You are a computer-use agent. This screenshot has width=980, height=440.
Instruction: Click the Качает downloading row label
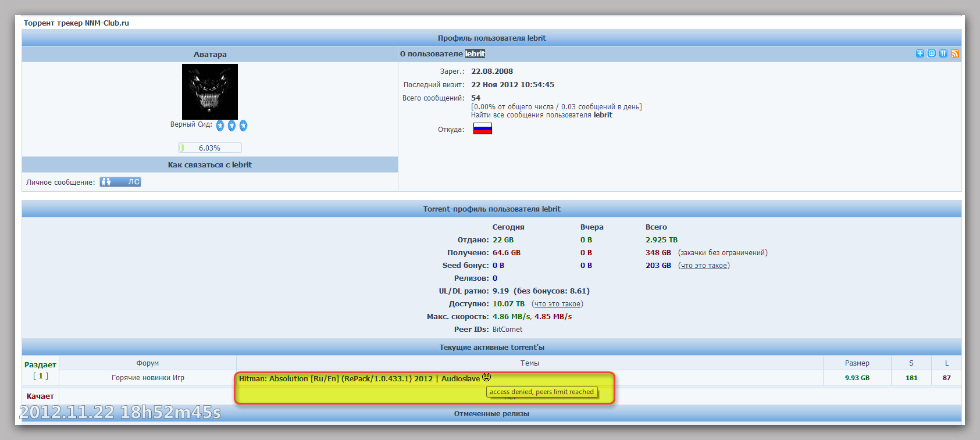[40, 396]
